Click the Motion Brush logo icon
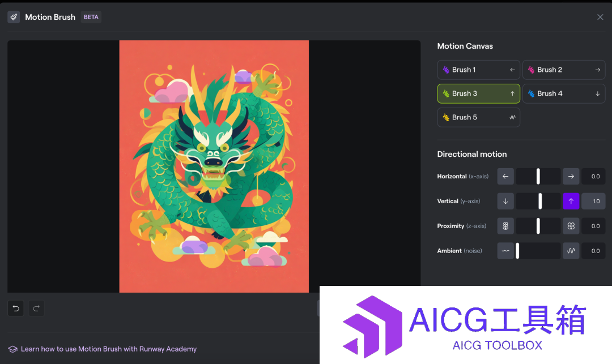 coord(14,17)
